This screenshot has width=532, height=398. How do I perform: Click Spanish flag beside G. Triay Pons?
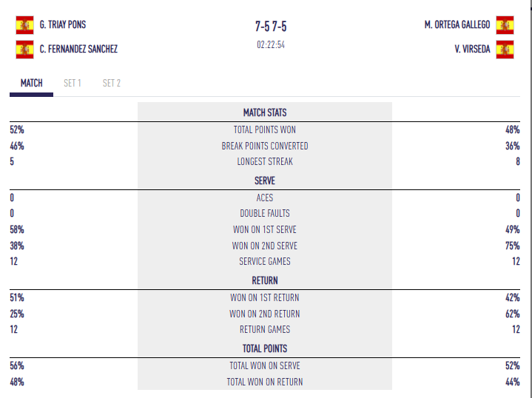(24, 25)
